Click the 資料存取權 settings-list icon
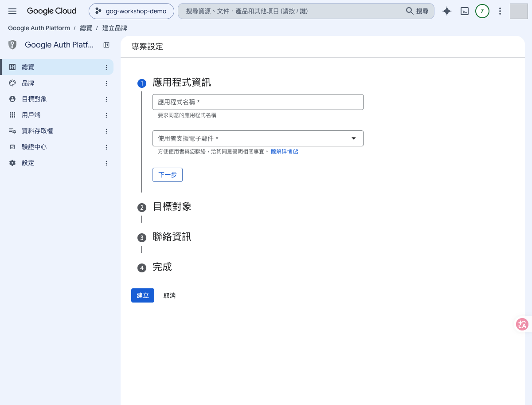532x405 pixels. pos(12,131)
